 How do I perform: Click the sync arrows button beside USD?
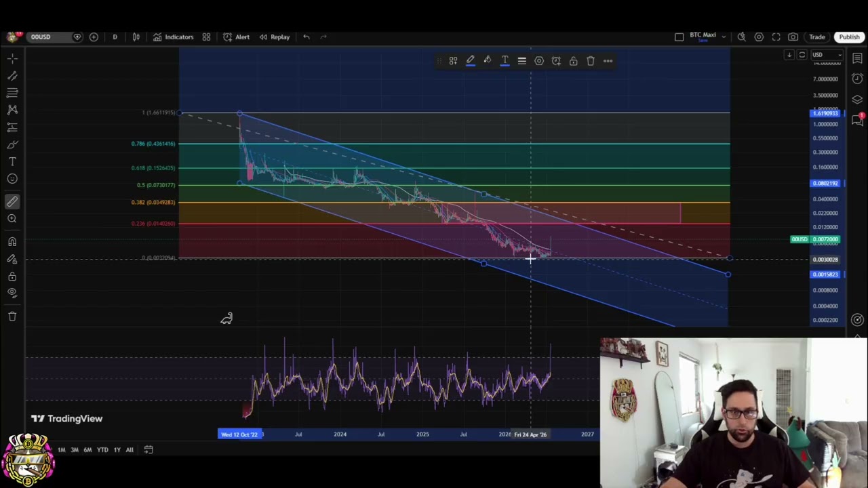[802, 55]
